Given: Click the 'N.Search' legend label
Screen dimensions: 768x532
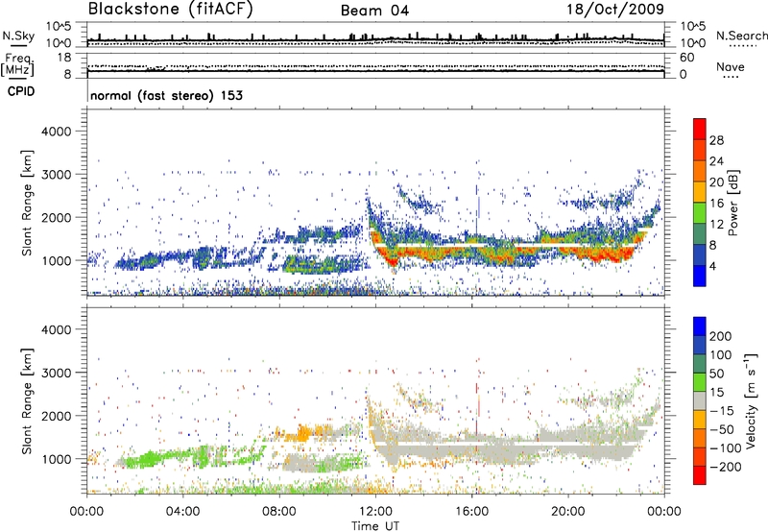Looking at the screenshot, I should [x=741, y=36].
